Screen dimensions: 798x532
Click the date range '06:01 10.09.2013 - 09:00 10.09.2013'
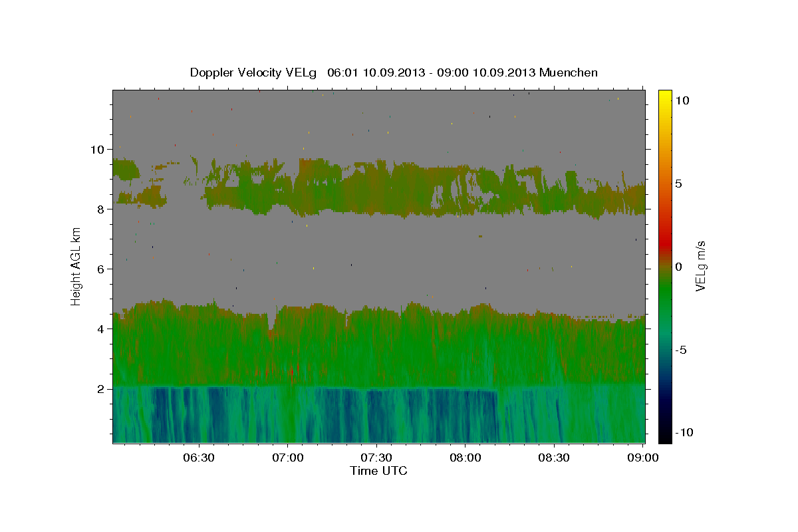click(431, 72)
